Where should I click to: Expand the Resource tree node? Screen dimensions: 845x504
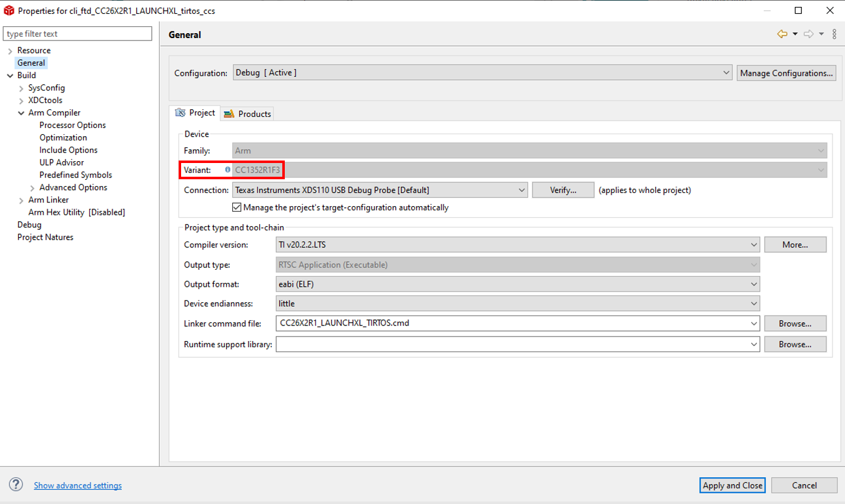(10, 51)
